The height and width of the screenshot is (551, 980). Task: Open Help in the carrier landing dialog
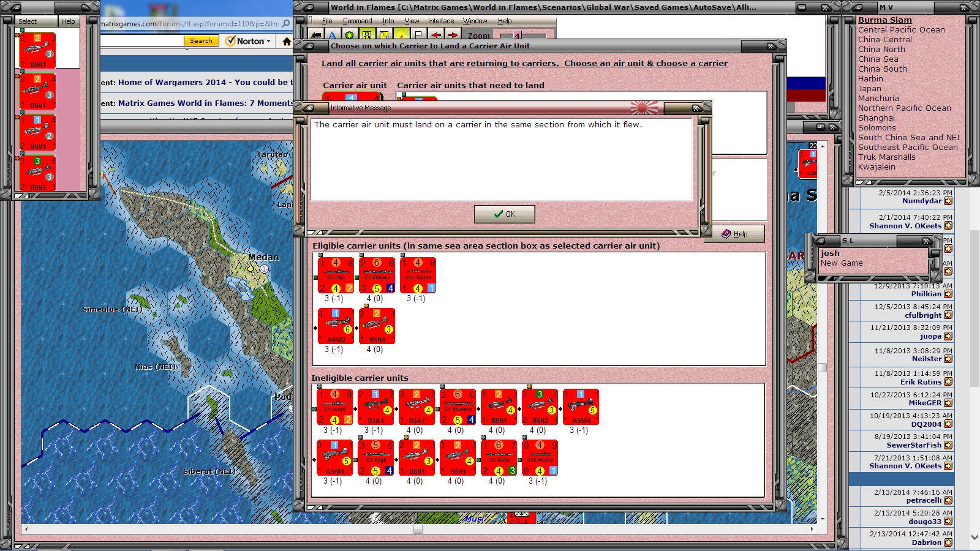point(734,234)
